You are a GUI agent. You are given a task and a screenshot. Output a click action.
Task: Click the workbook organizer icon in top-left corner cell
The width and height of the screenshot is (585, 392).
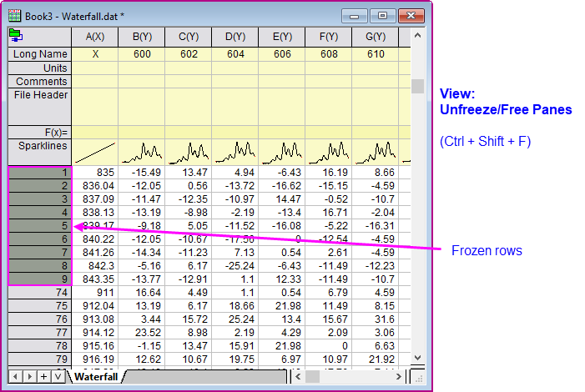(16, 35)
